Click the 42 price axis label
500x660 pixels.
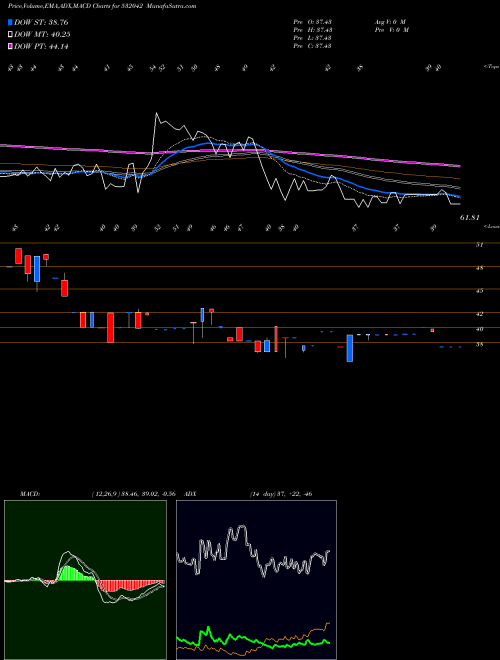(x=479, y=314)
